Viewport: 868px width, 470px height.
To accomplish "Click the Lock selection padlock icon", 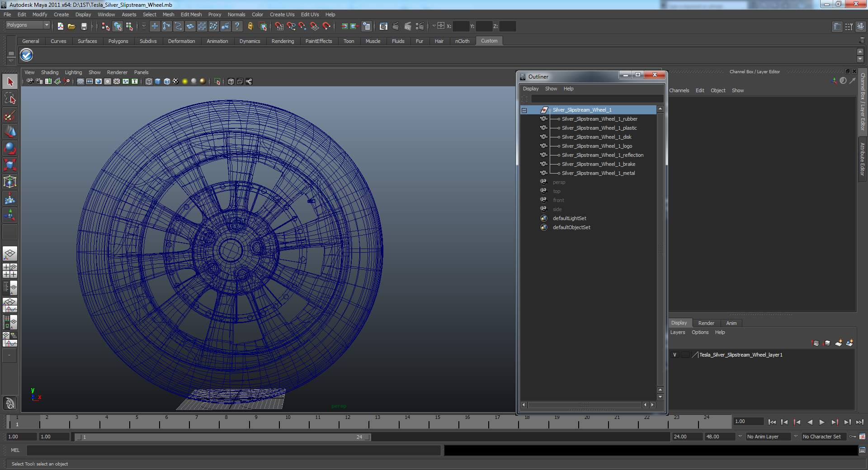I will [250, 26].
